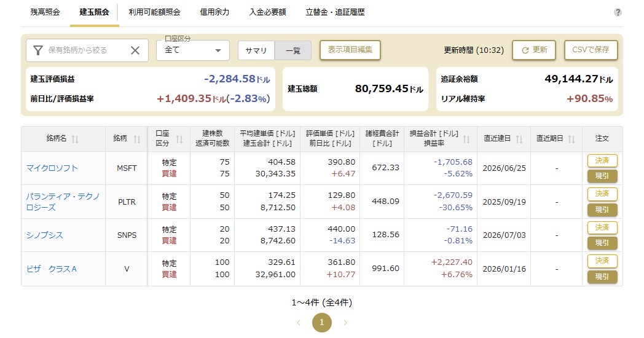Clear the holdings filter with X icon
This screenshot has height=338, width=644.
pos(135,50)
